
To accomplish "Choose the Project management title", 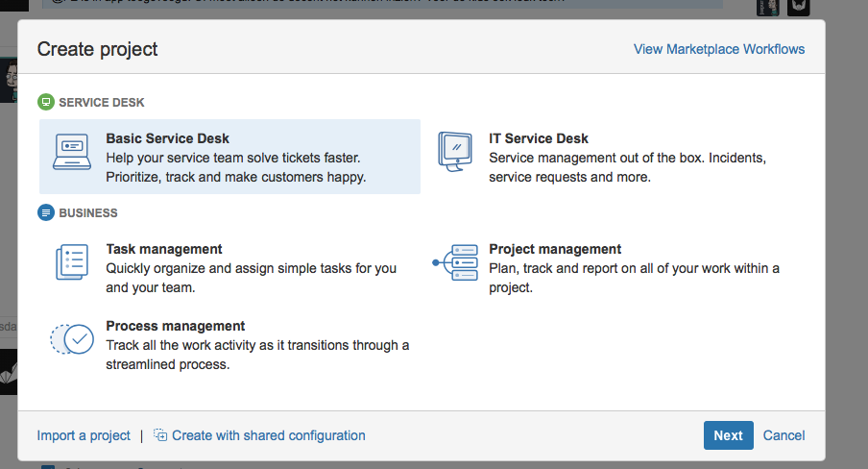I will pos(555,249).
